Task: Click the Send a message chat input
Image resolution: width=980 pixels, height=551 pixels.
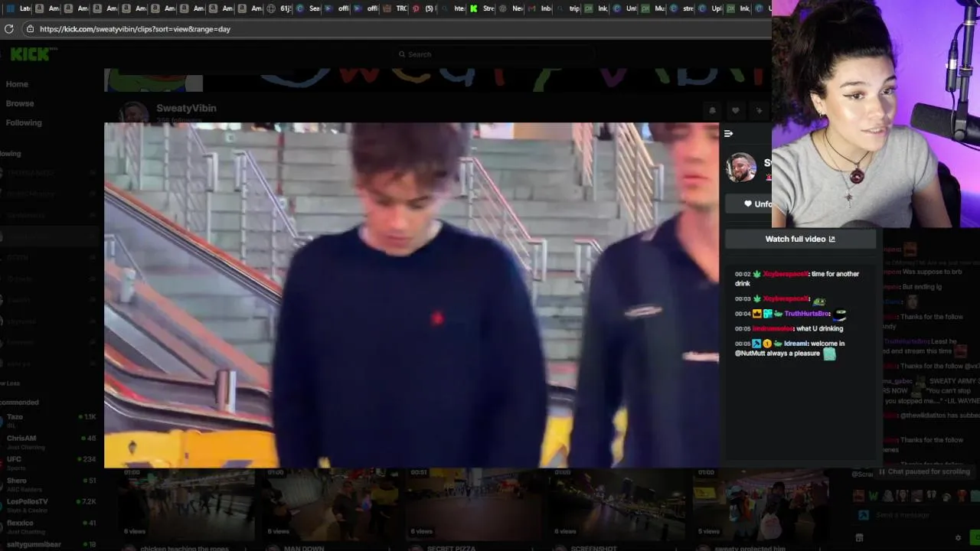Action: tap(911, 515)
